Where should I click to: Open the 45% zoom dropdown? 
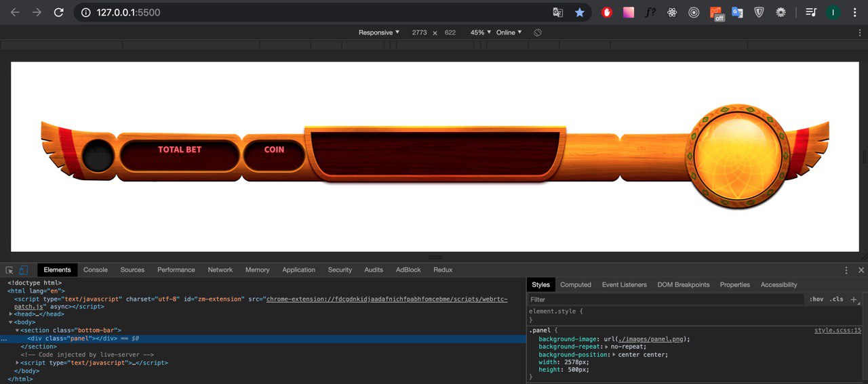[x=480, y=33]
